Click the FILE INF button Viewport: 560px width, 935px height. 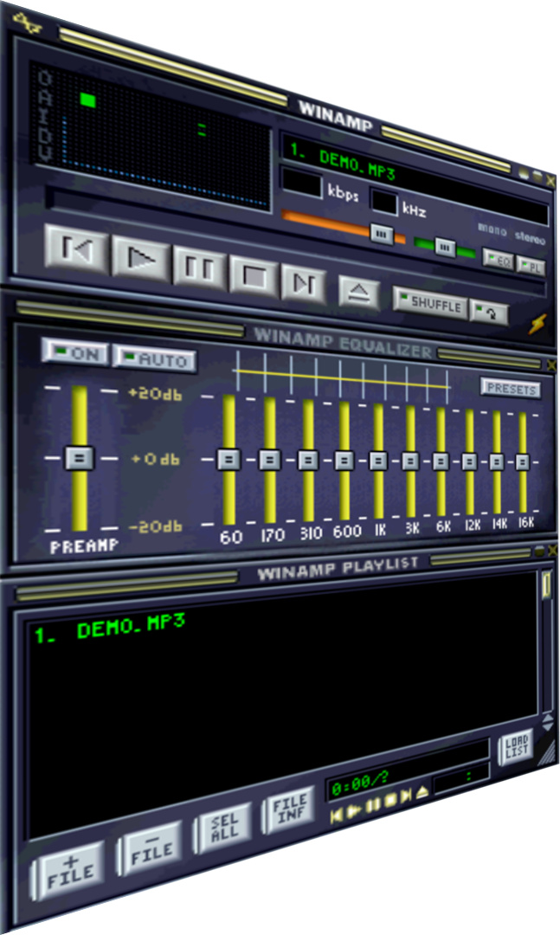coord(289,809)
